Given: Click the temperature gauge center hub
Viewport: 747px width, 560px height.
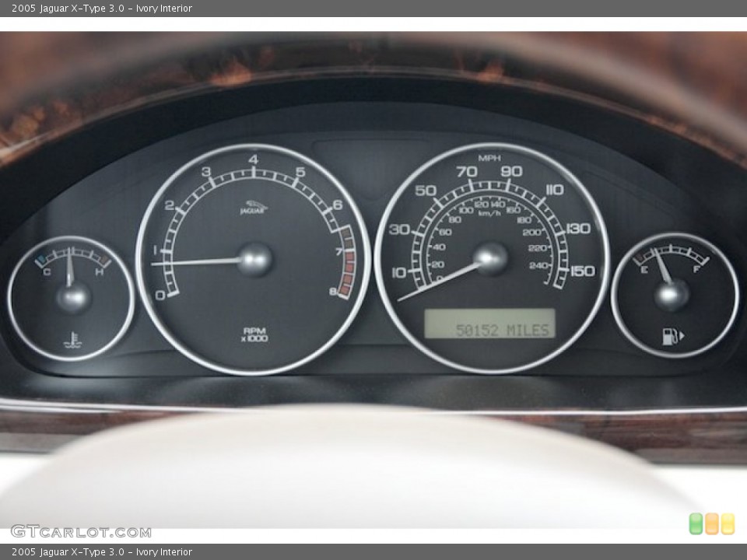Looking at the screenshot, I should 73,298.
